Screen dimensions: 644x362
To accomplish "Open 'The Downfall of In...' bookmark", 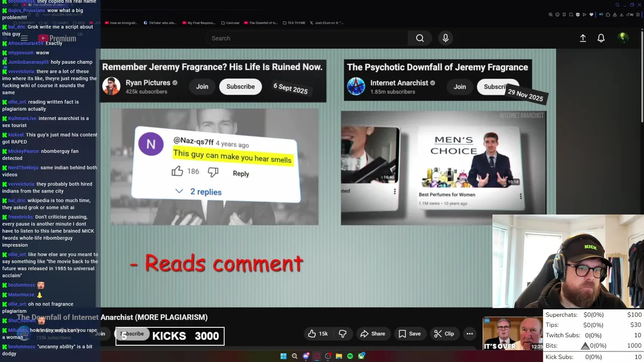I will click(261, 23).
